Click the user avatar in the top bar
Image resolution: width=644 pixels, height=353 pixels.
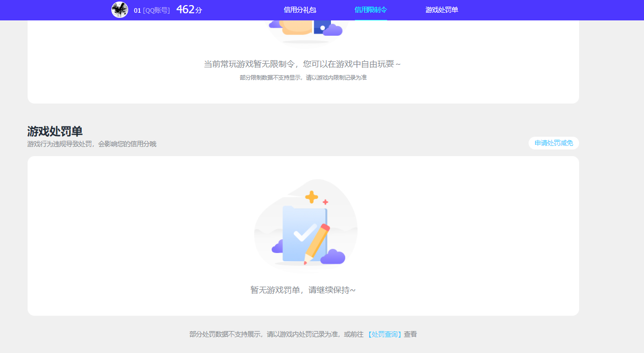click(120, 10)
